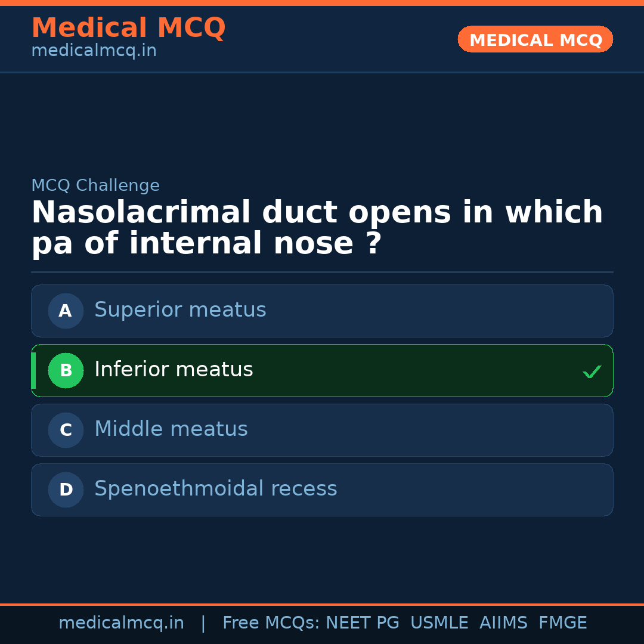The image size is (644, 644).
Task: Click the letter D option badge
Action: [x=66, y=490]
